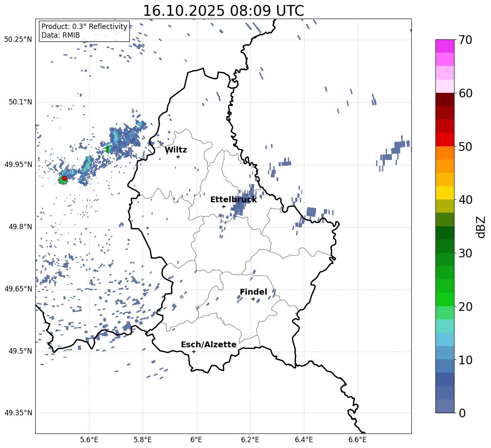Viewport: 491px width, 448px height.
Task: Click the 49.5°N latitude label
Action: pos(20,351)
